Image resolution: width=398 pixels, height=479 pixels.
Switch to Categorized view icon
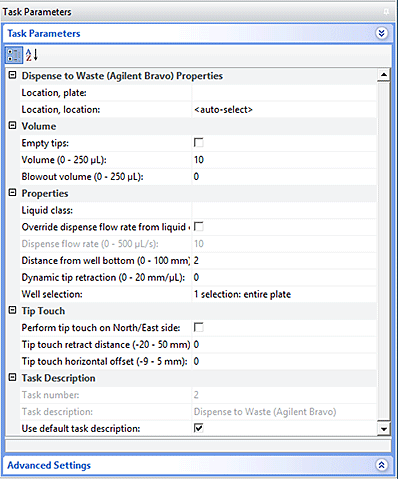pos(14,55)
